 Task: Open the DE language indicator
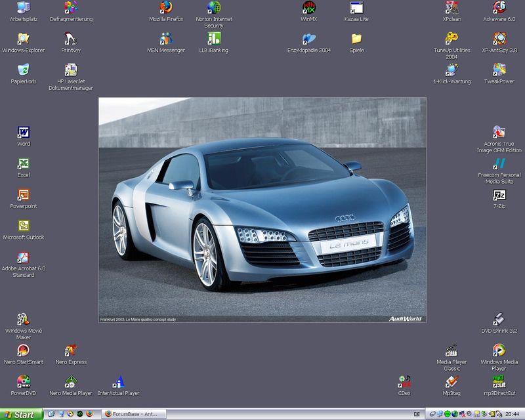(x=417, y=414)
